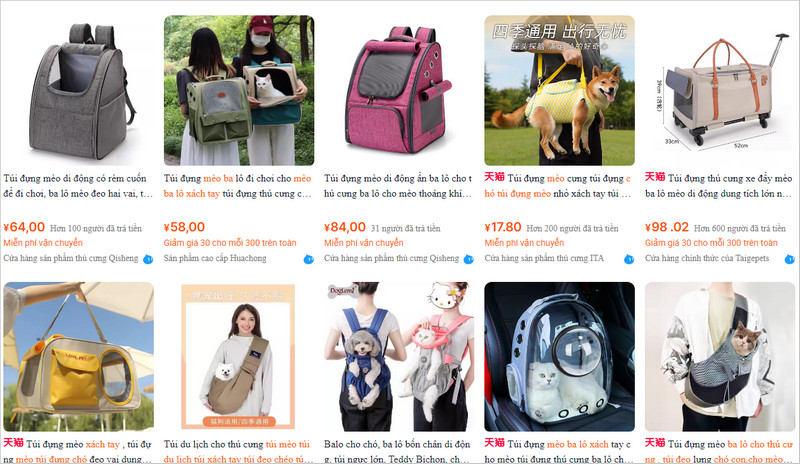Click the blue chat icon beside Taigepets store
800x464 pixels.
click(x=789, y=259)
